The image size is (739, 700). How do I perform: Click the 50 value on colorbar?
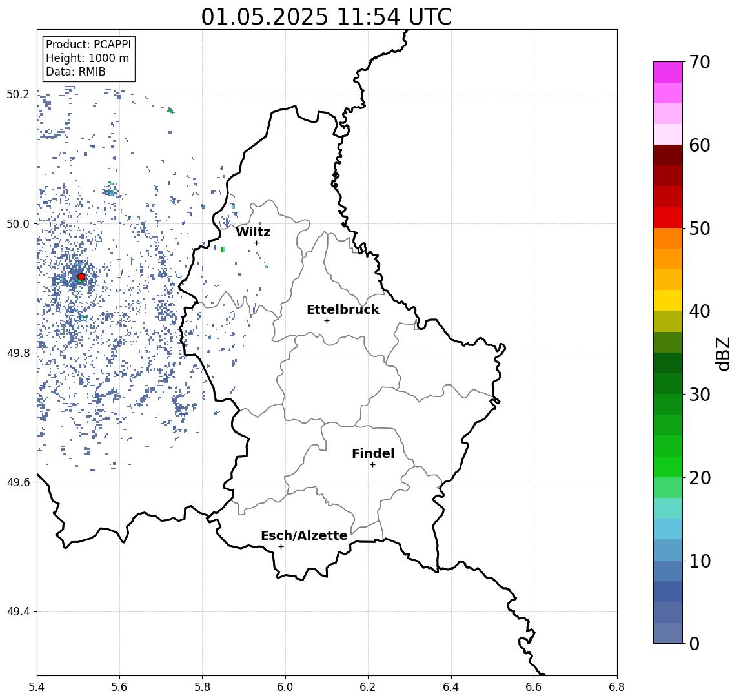click(x=699, y=229)
